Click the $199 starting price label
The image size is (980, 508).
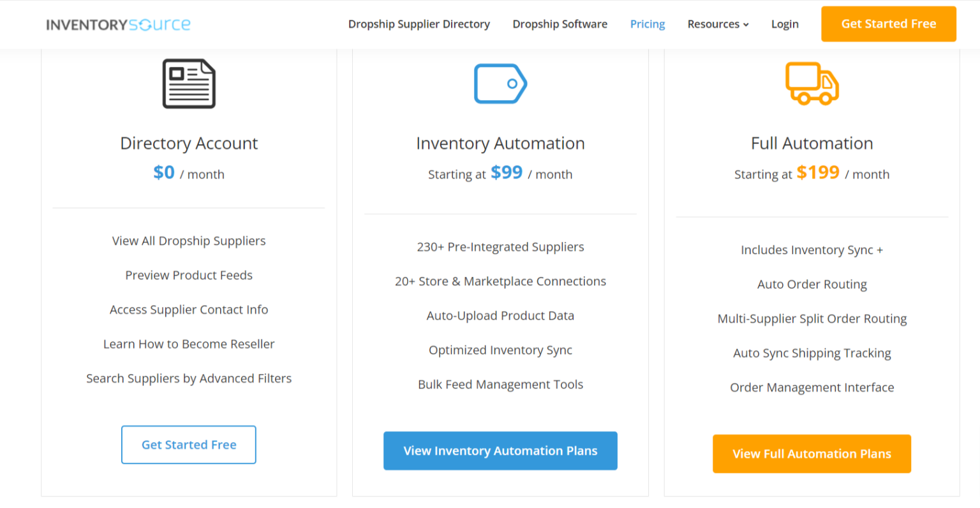[817, 172]
